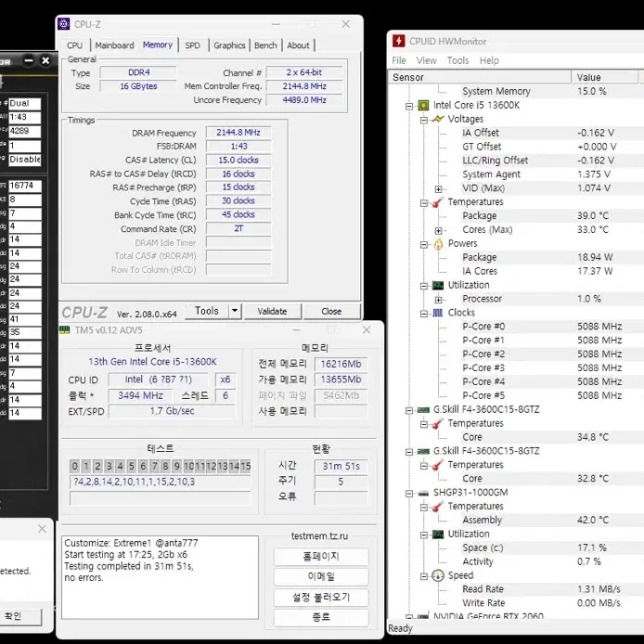This screenshot has height=644, width=644.
Task: Collapse the Intel Core i5 13600K node
Action: pos(409,106)
